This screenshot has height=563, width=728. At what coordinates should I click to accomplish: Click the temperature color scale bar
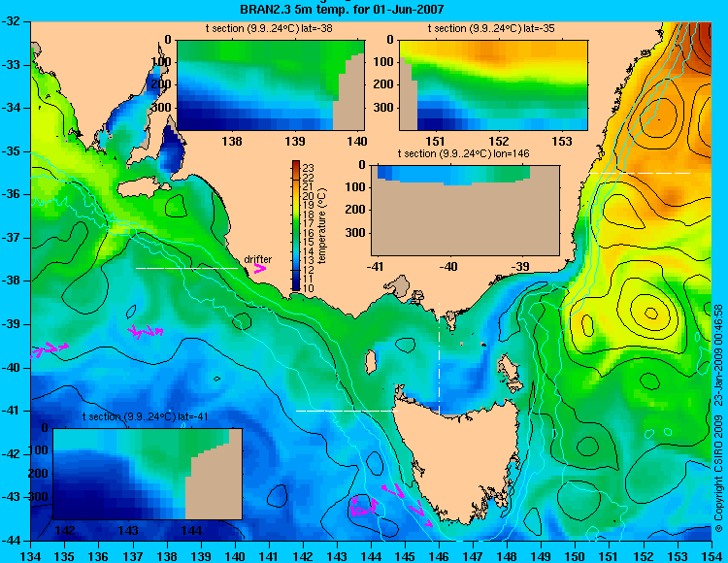click(x=296, y=225)
